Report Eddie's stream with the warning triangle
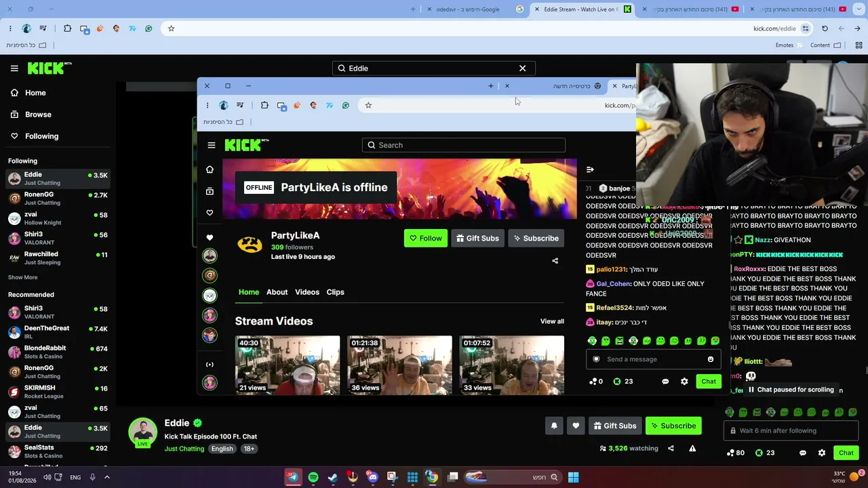This screenshot has height=488, width=868. point(692,448)
